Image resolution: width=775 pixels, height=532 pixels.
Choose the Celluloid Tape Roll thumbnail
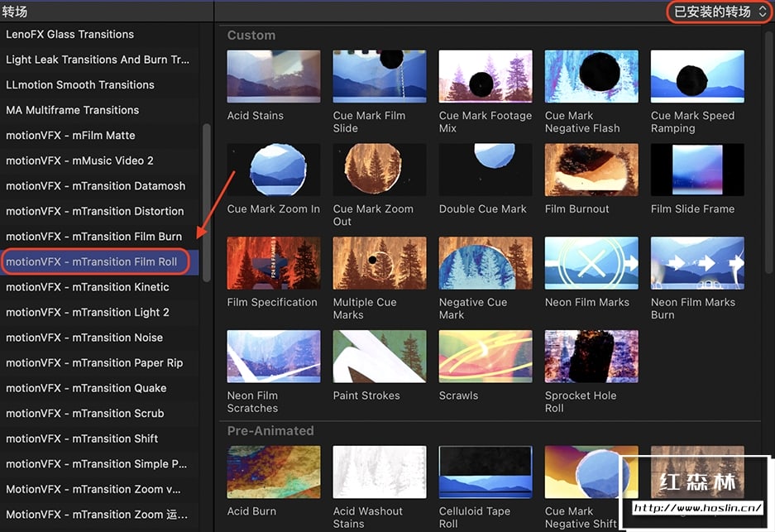(486, 472)
